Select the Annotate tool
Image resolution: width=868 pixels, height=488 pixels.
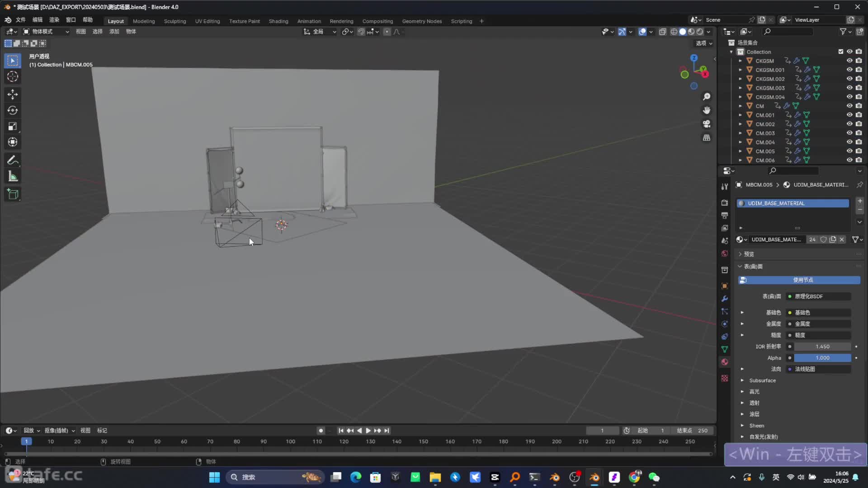point(13,160)
